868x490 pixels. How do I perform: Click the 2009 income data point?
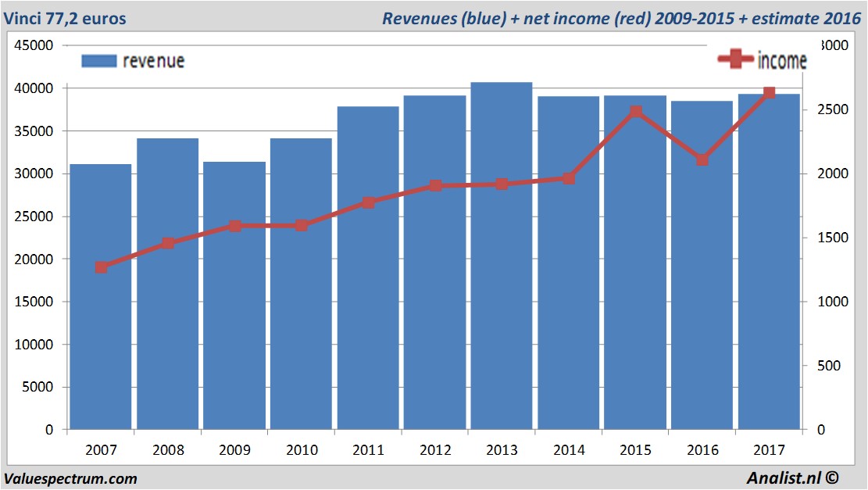234,226
